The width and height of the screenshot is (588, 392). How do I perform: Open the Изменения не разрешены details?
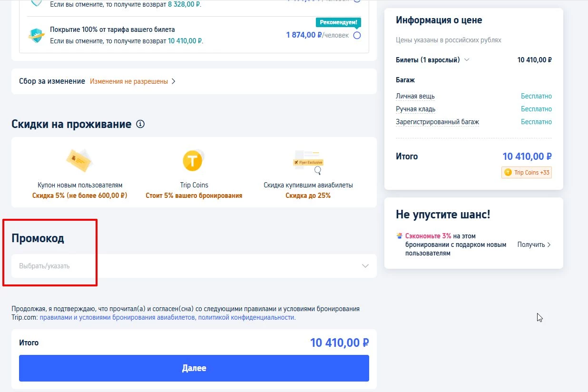coord(128,81)
